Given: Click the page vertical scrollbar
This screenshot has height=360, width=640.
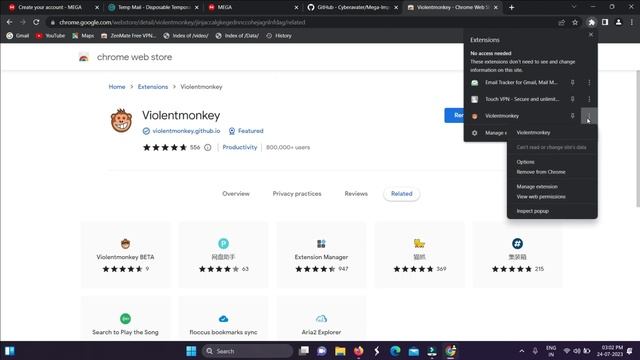Looking at the screenshot, I should (637, 139).
